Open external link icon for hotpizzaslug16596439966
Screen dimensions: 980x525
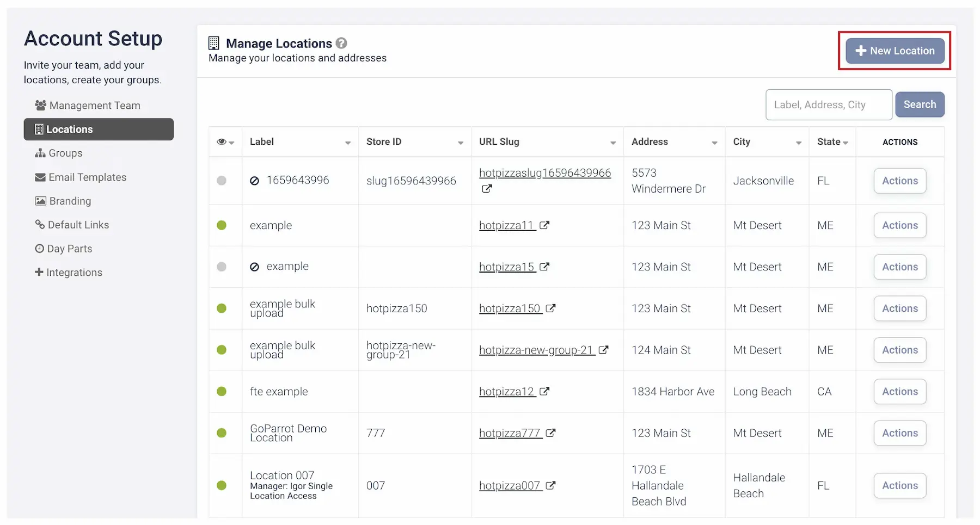pos(487,189)
